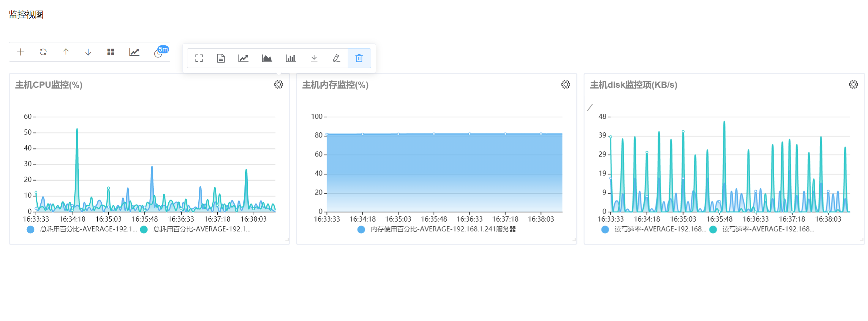Click the highest disk peak near 48
868x321 pixels.
click(x=724, y=122)
